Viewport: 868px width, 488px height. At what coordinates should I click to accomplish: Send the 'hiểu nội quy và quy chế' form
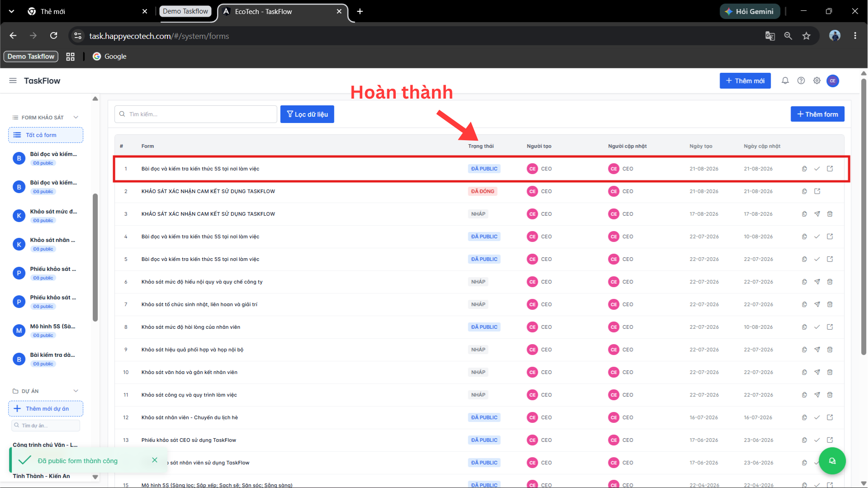(x=817, y=282)
